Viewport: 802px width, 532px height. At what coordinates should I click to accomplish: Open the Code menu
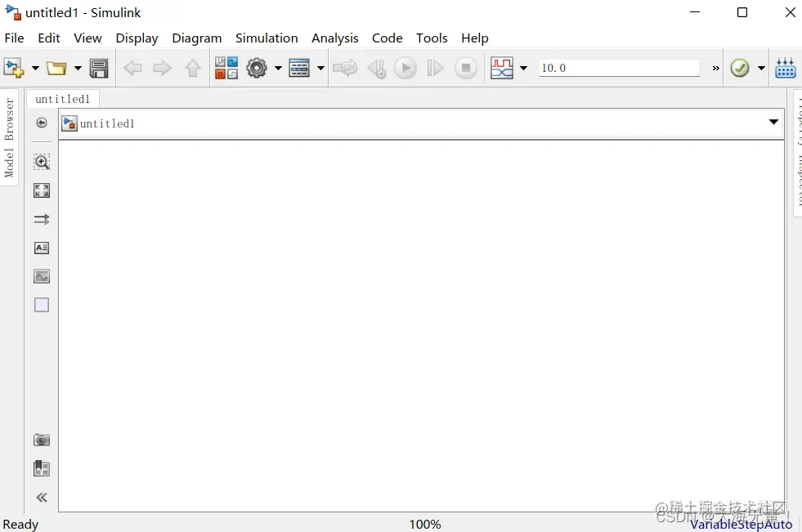388,38
